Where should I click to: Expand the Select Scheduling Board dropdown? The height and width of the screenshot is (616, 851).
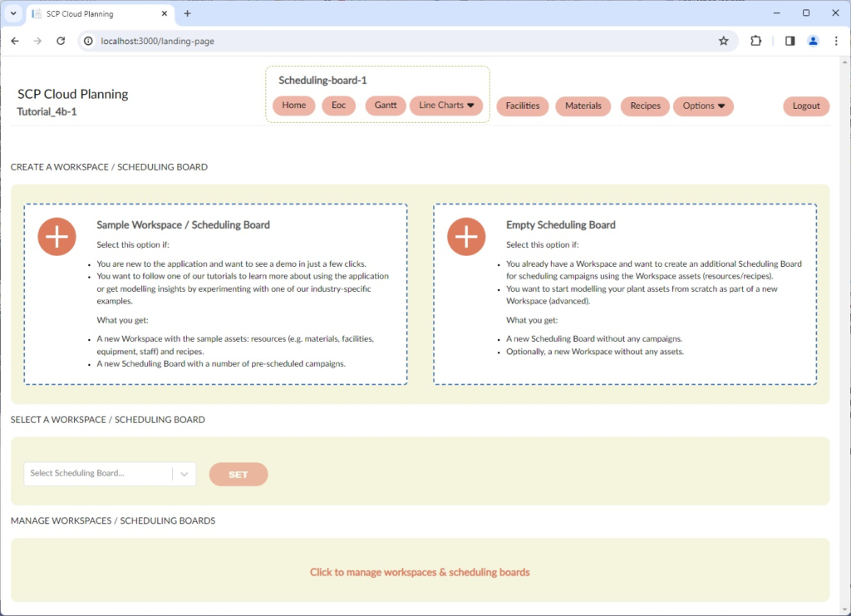[184, 473]
